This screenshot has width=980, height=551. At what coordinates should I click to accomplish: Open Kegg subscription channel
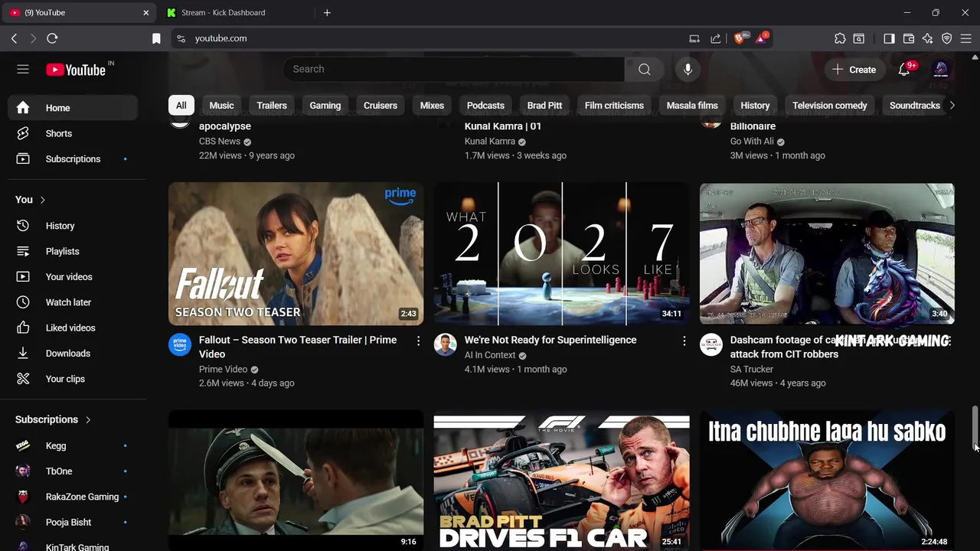[73, 445]
